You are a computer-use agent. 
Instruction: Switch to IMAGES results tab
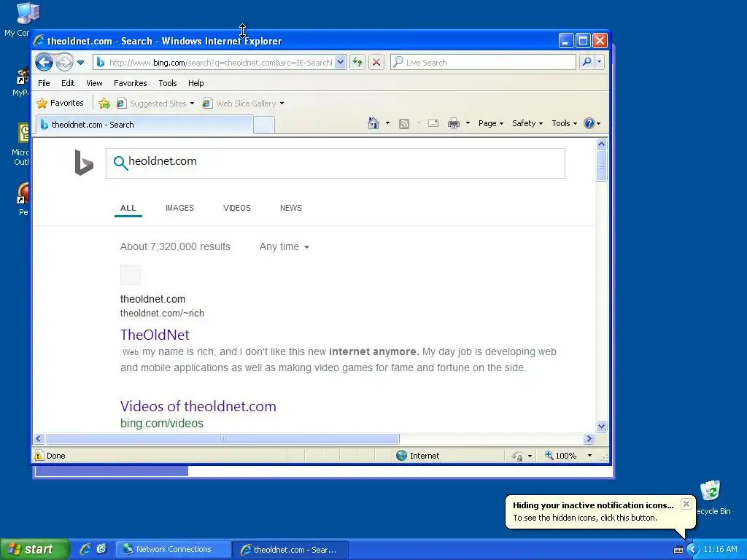(179, 208)
